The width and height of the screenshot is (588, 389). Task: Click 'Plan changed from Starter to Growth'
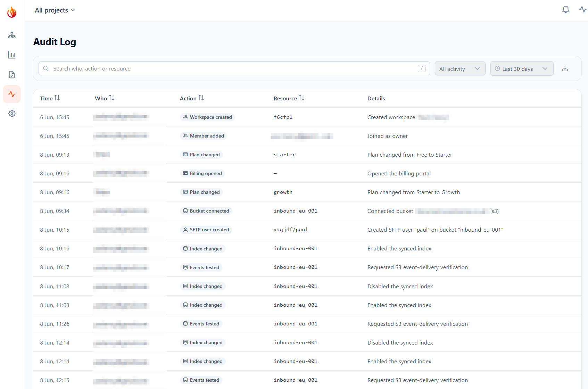414,192
